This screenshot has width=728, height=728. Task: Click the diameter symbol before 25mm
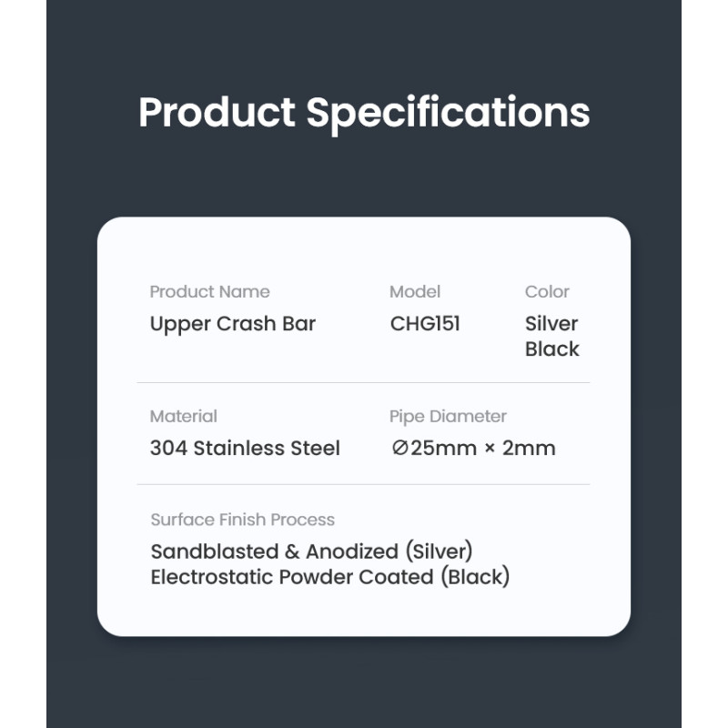coord(399,449)
